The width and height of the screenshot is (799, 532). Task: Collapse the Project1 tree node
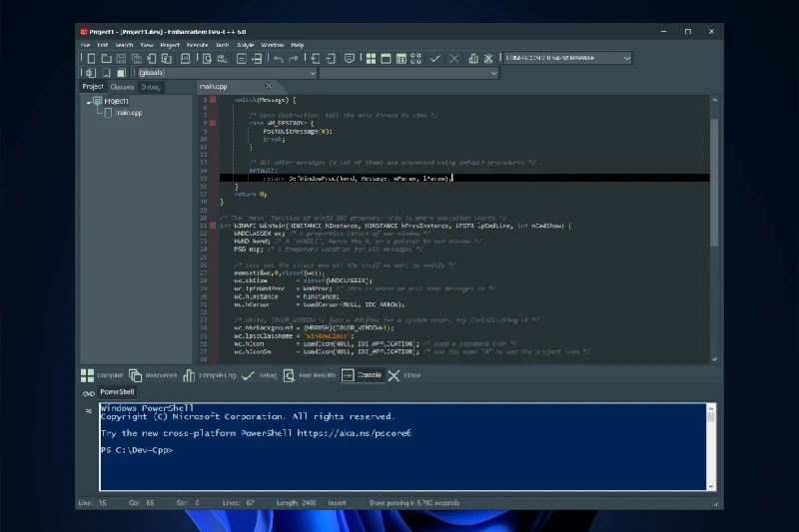click(89, 101)
